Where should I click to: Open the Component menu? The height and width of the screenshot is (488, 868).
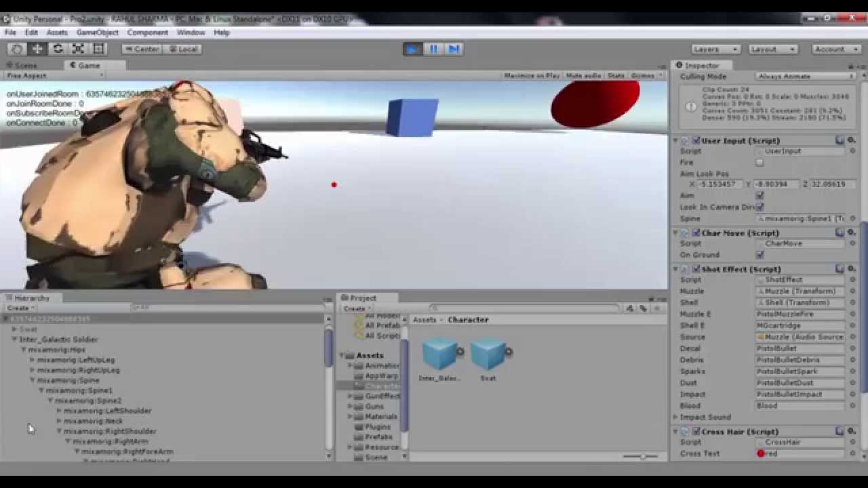point(147,33)
